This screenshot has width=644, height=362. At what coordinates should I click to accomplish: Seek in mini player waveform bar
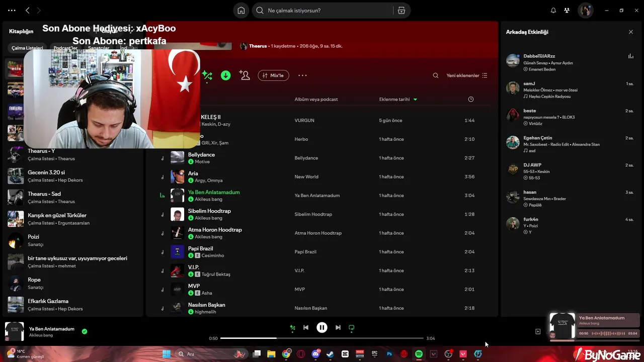608,333
